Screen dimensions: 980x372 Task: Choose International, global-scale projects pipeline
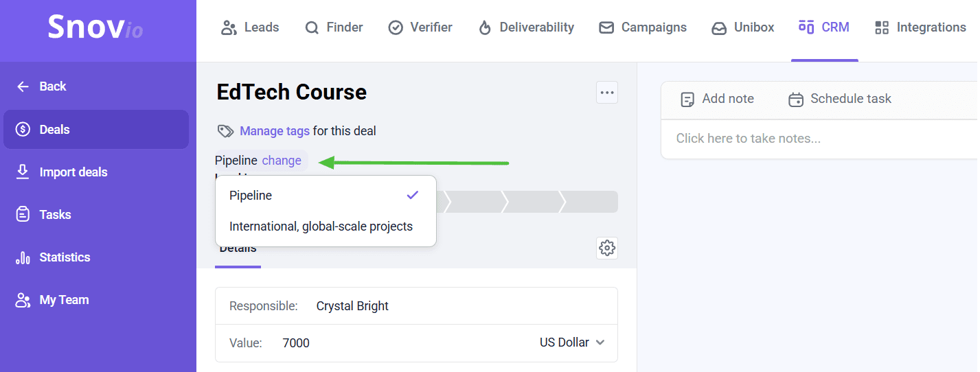coord(321,226)
